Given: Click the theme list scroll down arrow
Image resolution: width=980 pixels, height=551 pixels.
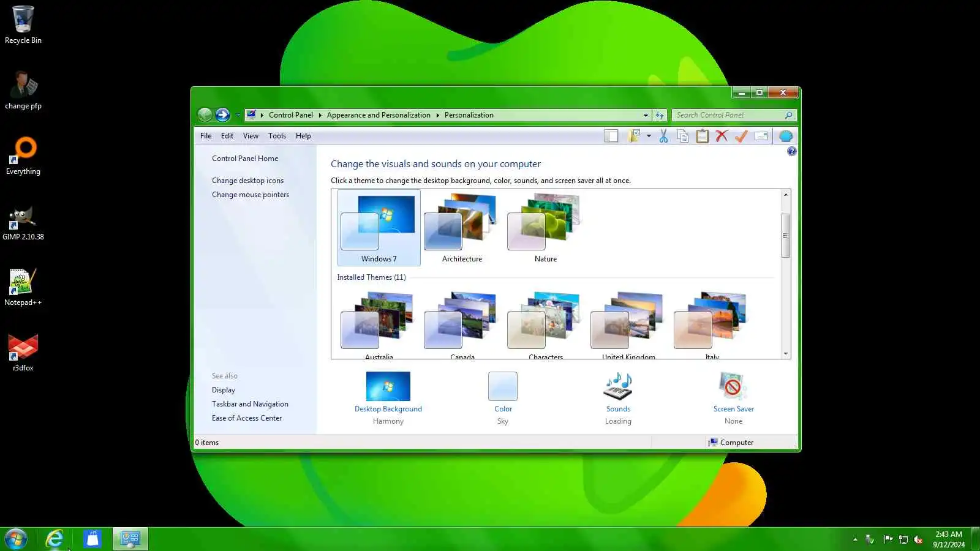Looking at the screenshot, I should (785, 353).
